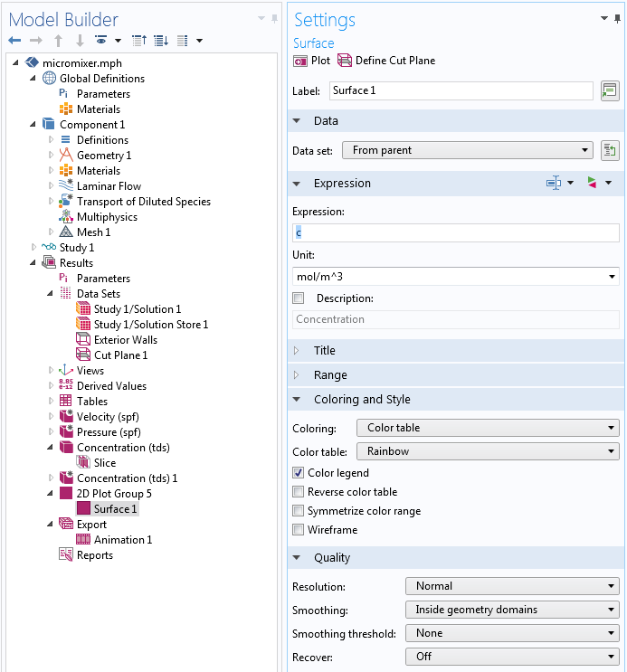
Task: Select Tables node in Results
Action: [x=92, y=402]
